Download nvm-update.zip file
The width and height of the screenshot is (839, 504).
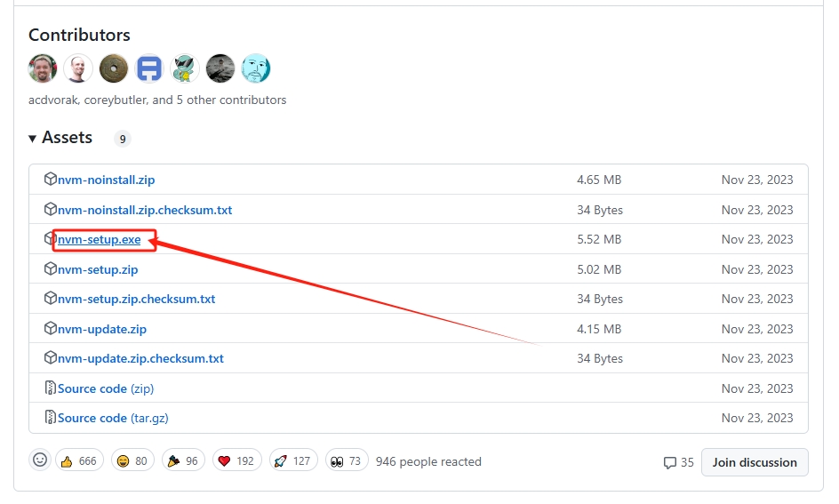102,329
